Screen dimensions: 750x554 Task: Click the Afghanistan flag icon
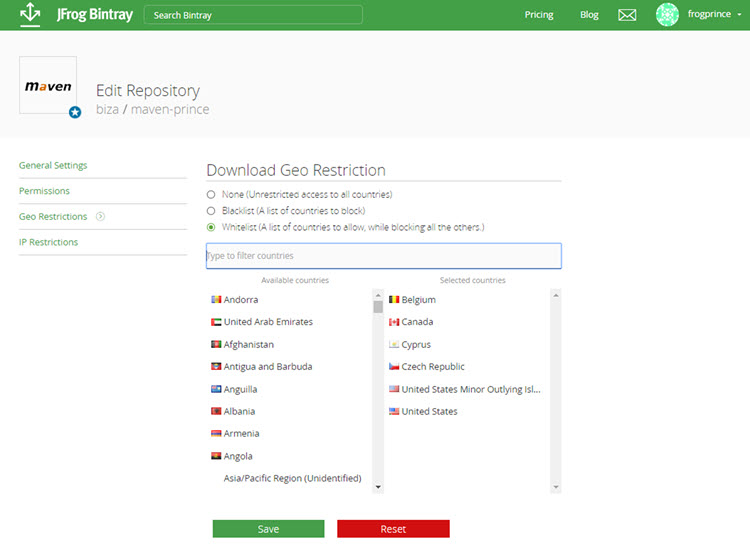coord(216,344)
